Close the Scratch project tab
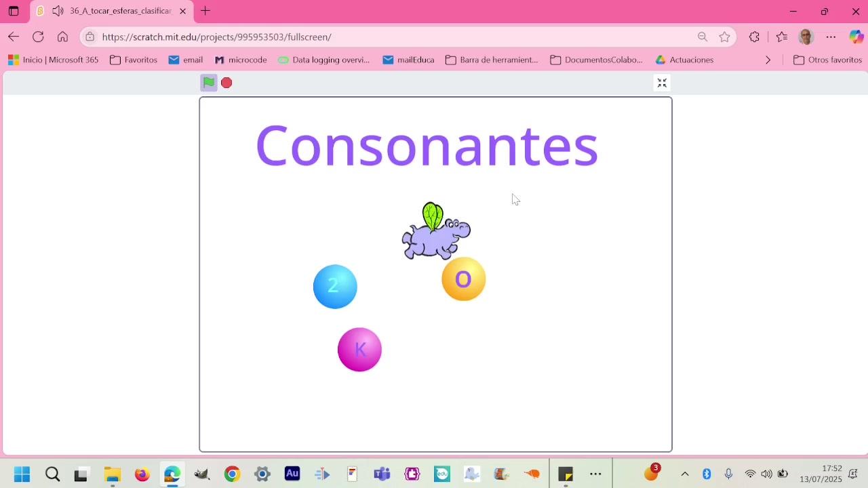Viewport: 868px width, 488px height. pyautogui.click(x=182, y=11)
